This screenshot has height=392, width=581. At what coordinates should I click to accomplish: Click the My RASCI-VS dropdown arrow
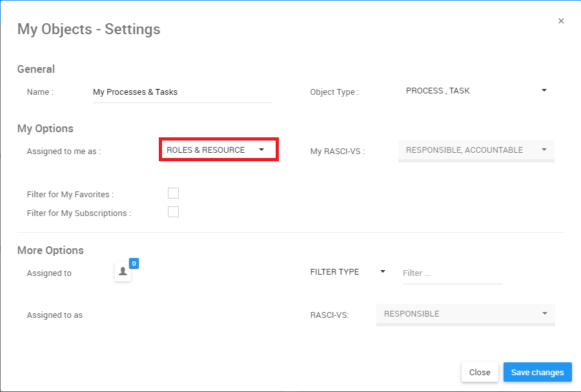pyautogui.click(x=544, y=150)
